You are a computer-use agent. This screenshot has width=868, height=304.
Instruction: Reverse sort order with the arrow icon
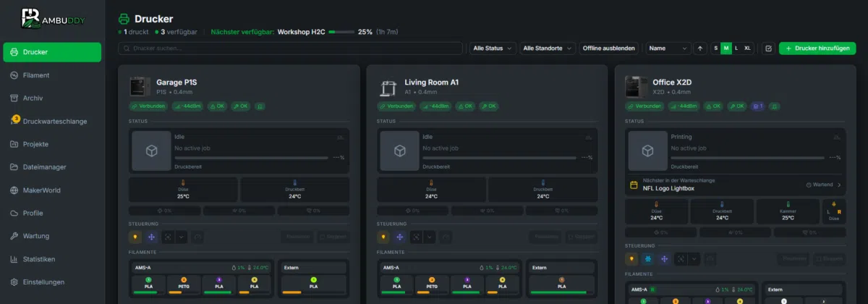(x=700, y=48)
